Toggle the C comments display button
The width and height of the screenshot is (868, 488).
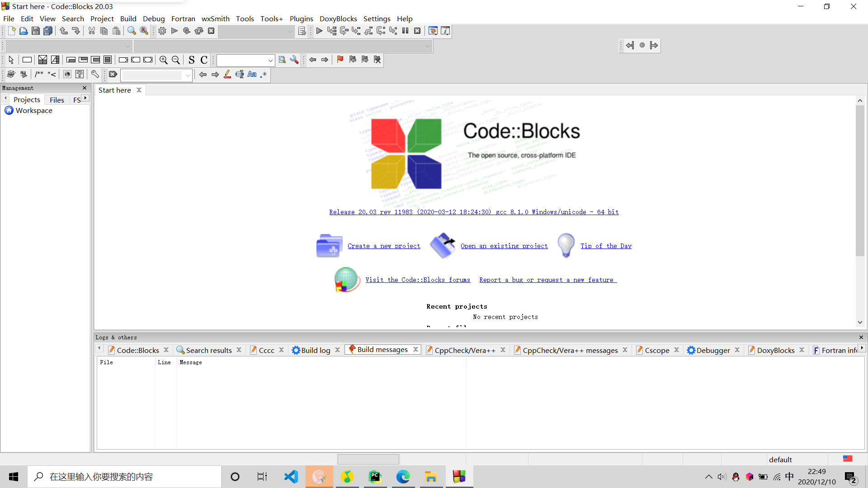[x=204, y=60]
